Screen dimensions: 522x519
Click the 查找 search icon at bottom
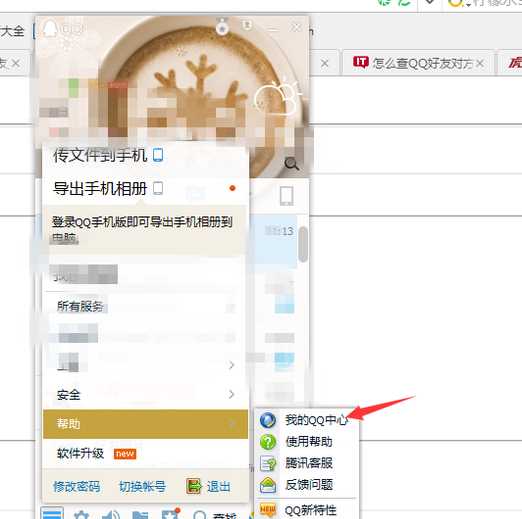coord(200,515)
